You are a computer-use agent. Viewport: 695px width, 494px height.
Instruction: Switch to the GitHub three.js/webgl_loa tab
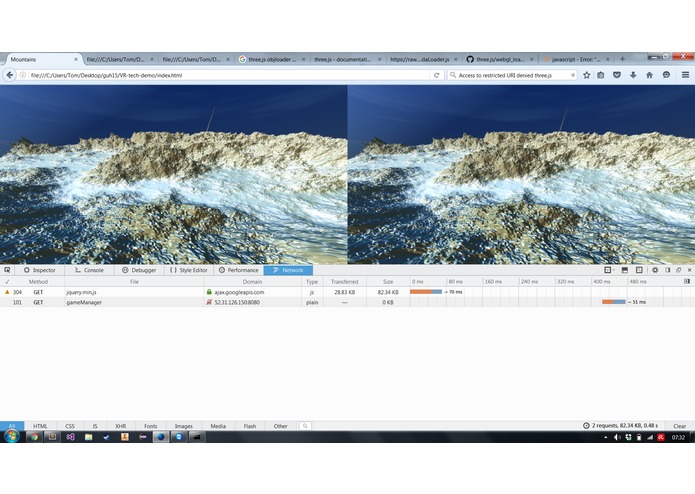coord(499,59)
